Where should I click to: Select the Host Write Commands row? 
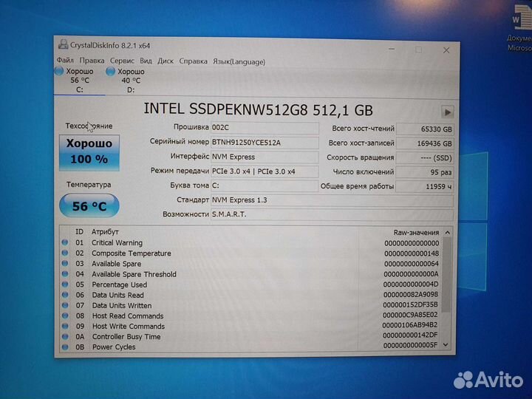click(x=251, y=326)
